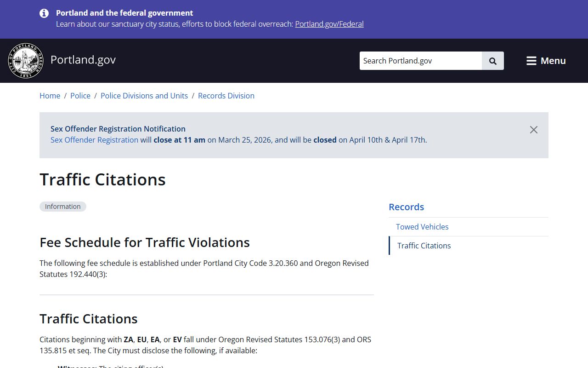
Task: Open Police Divisions and Units breadcrumb
Action: pyautogui.click(x=144, y=96)
